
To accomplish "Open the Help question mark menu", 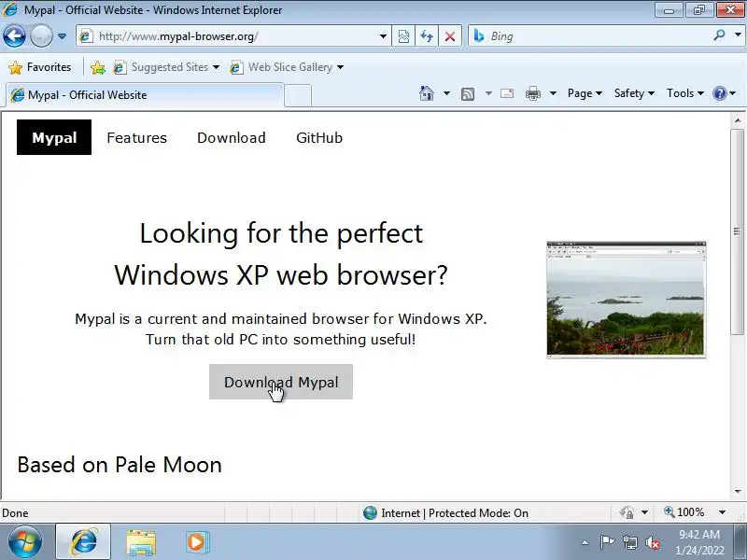I will 725,93.
